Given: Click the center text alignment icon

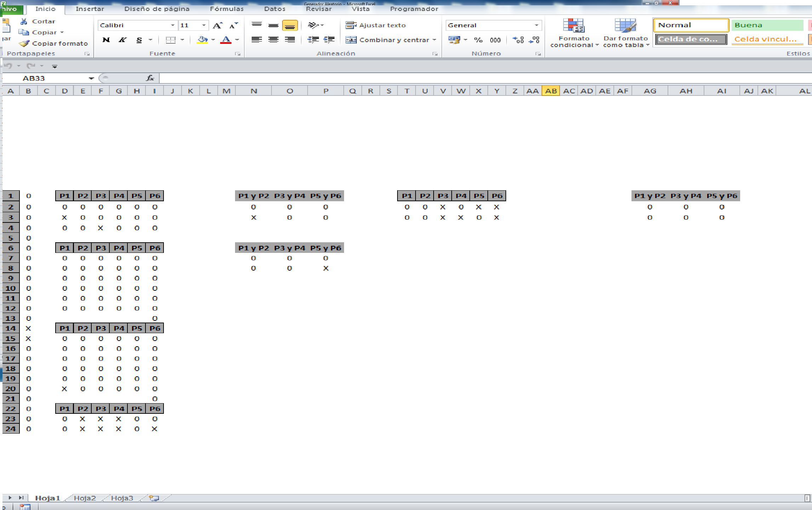Looking at the screenshot, I should 273,40.
